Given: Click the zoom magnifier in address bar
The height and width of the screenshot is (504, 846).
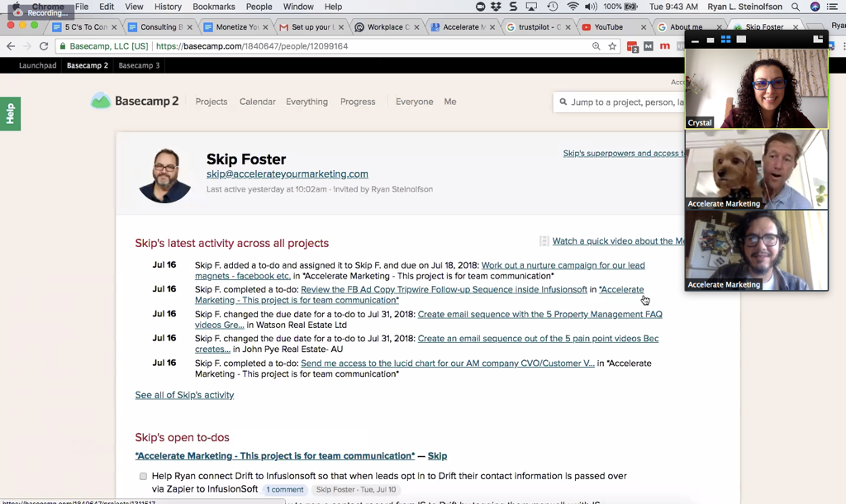Looking at the screenshot, I should coord(596,46).
